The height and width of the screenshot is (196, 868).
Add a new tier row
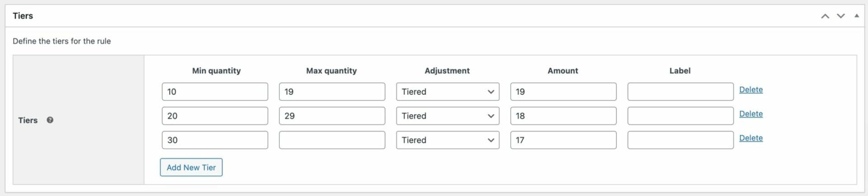(x=191, y=167)
